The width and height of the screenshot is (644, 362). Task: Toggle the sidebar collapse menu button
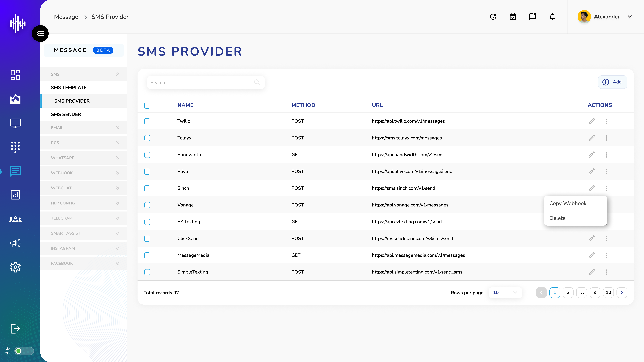(x=40, y=34)
